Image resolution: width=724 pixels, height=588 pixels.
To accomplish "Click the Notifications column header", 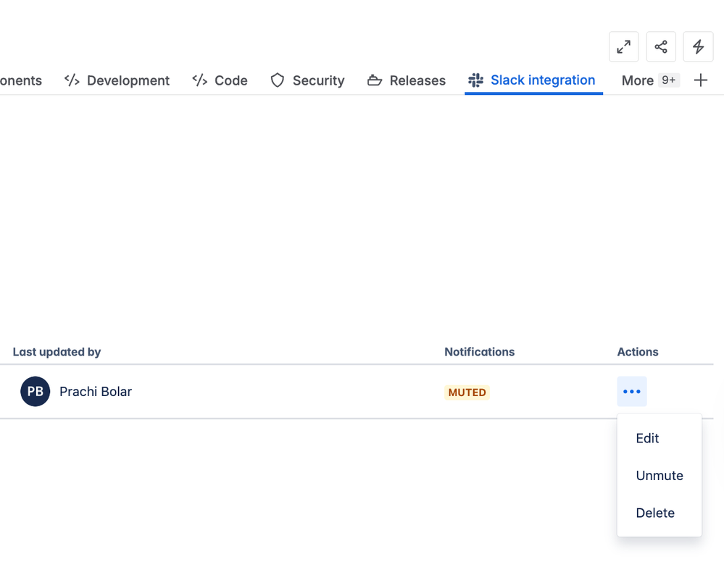I will (479, 352).
